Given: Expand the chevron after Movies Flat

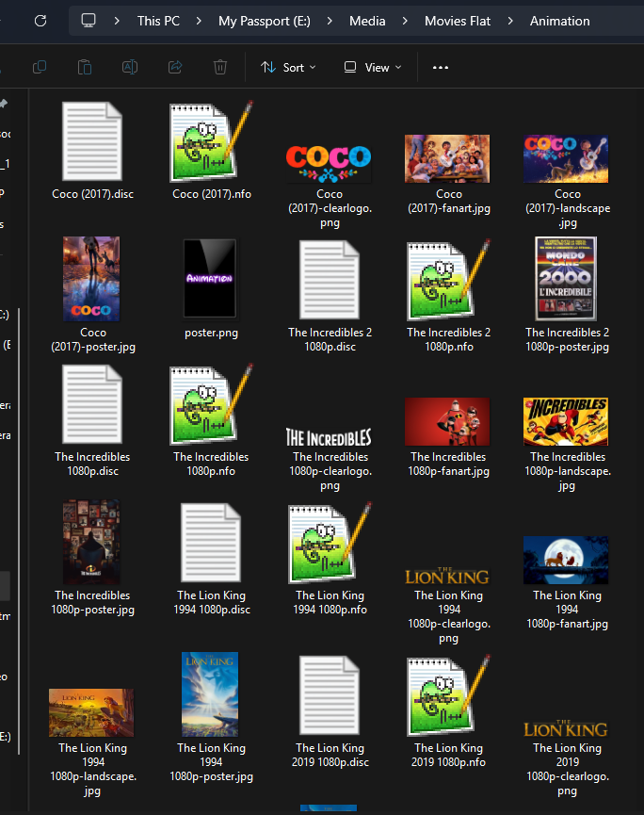Looking at the screenshot, I should pos(510,21).
